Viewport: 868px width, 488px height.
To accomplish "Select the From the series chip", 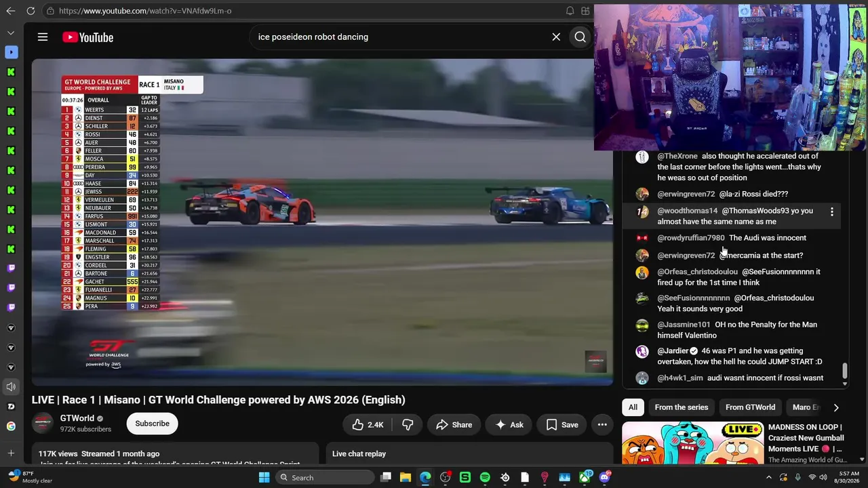I will [681, 407].
